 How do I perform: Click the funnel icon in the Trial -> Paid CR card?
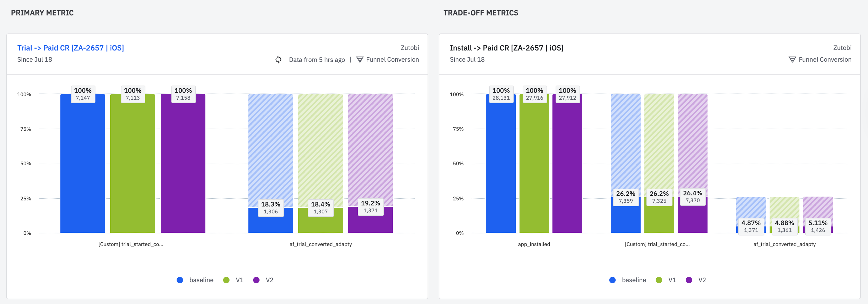coord(360,60)
